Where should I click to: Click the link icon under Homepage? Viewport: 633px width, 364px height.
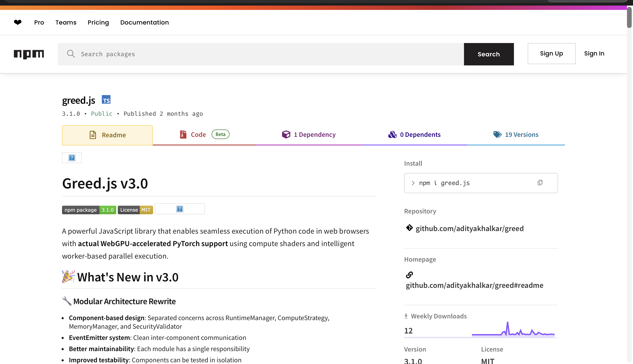410,275
